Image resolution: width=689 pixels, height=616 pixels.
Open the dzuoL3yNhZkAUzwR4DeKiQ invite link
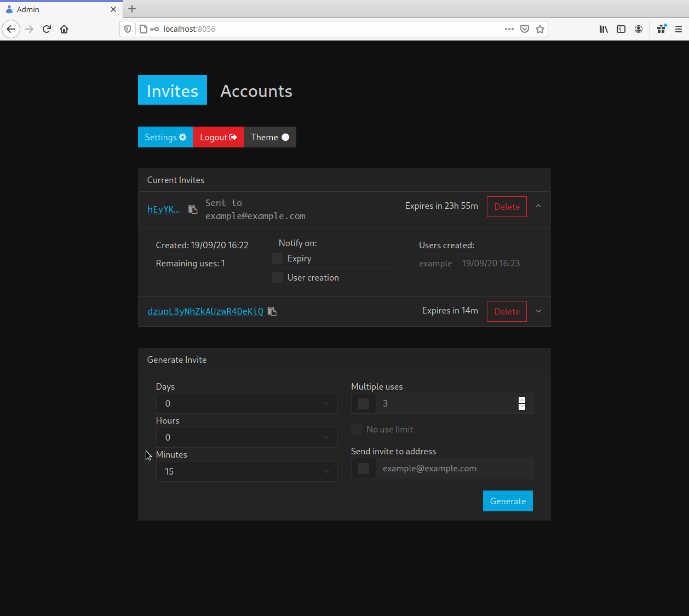tap(205, 311)
